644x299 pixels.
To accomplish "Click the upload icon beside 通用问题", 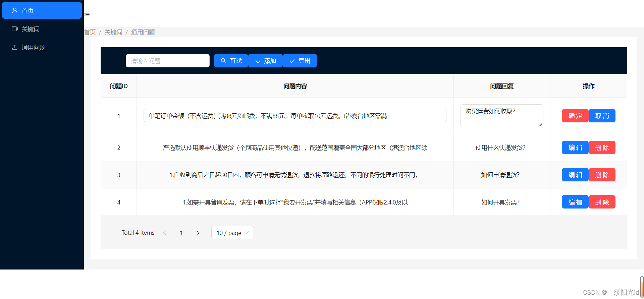I will (15, 47).
